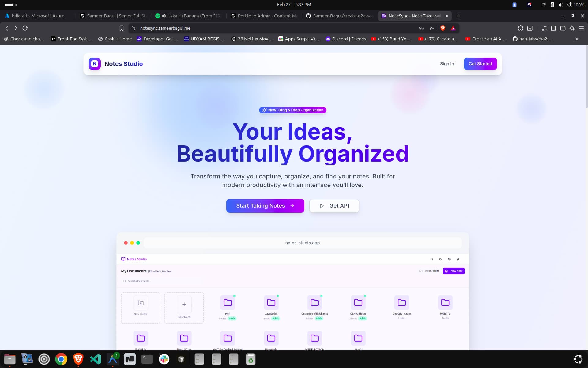This screenshot has height=368, width=588.
Task: Expand hidden bookmarks with the chevron
Action: (x=577, y=39)
